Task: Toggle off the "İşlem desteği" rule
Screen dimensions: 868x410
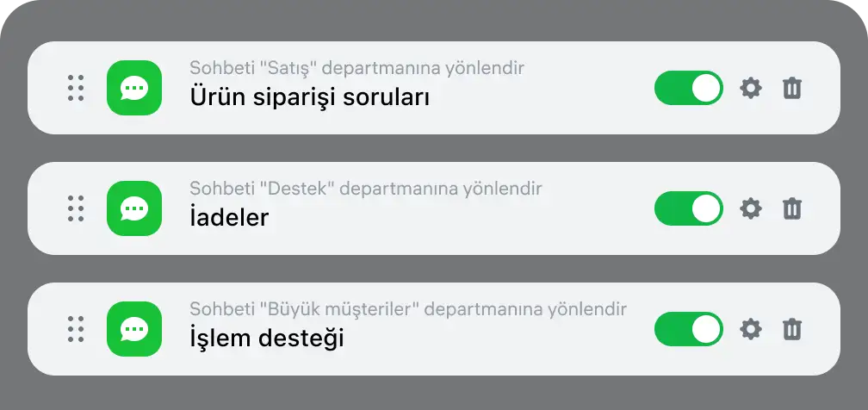Action: tap(689, 329)
